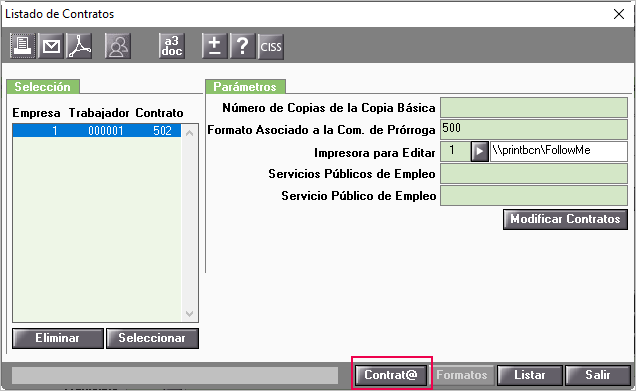Viewport: 636px width, 391px height.
Task: Click the Impresora para Editar number field
Action: point(455,151)
